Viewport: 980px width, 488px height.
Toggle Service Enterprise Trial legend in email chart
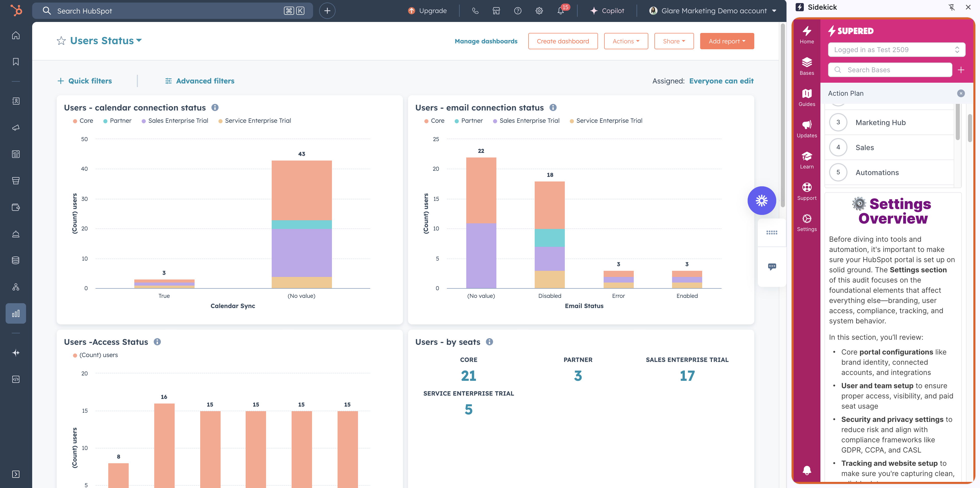click(606, 120)
